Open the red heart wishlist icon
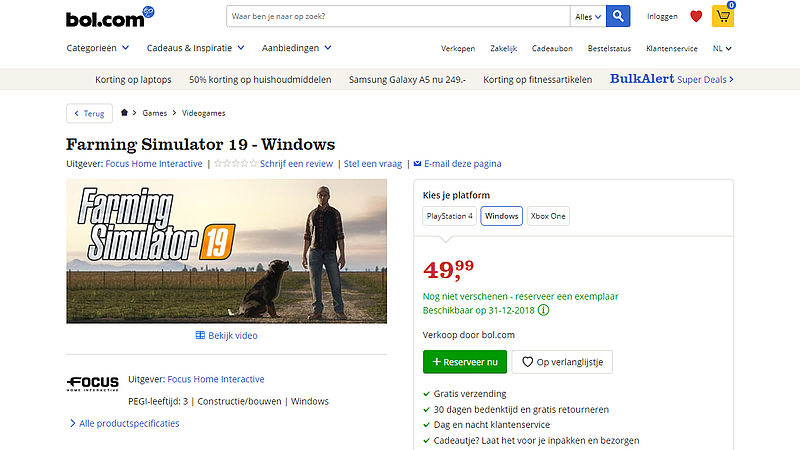The image size is (800, 450). pyautogui.click(x=696, y=16)
